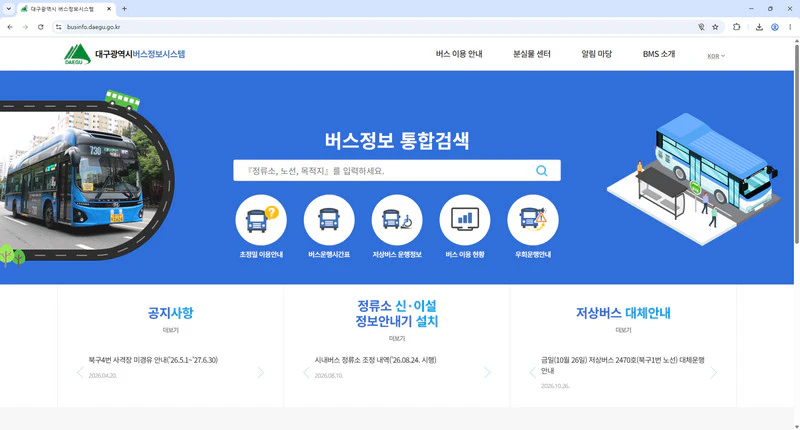Click 더보기 under 정류소 신·이설 정보안내기 설치
The width and height of the screenshot is (800, 430).
(397, 339)
